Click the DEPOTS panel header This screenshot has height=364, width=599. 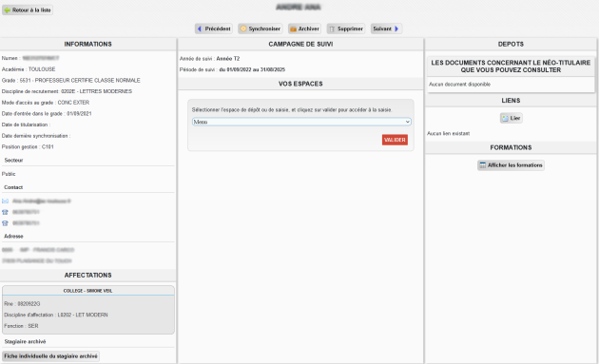click(x=511, y=44)
